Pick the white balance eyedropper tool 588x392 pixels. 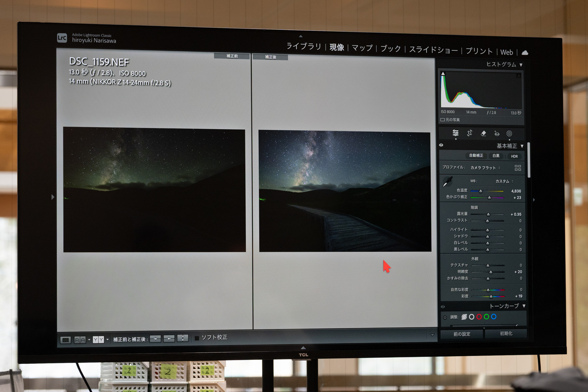447,182
